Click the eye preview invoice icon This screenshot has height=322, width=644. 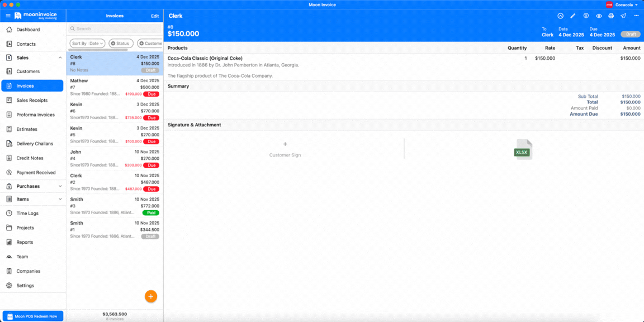pyautogui.click(x=599, y=16)
